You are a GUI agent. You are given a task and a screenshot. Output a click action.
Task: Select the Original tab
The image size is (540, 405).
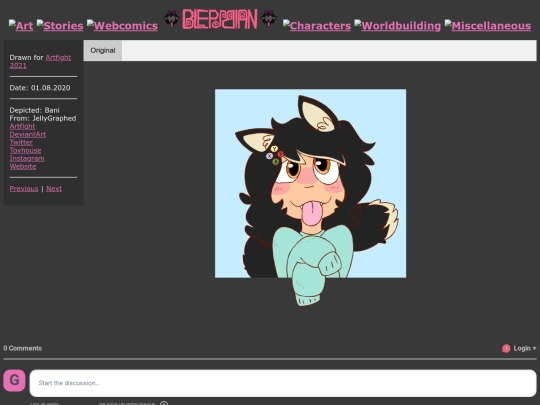(103, 50)
